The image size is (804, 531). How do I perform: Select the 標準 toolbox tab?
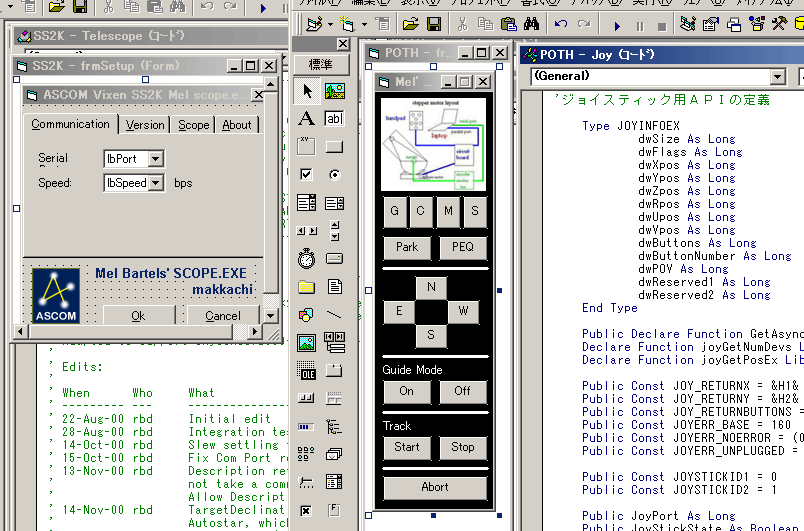(x=321, y=65)
